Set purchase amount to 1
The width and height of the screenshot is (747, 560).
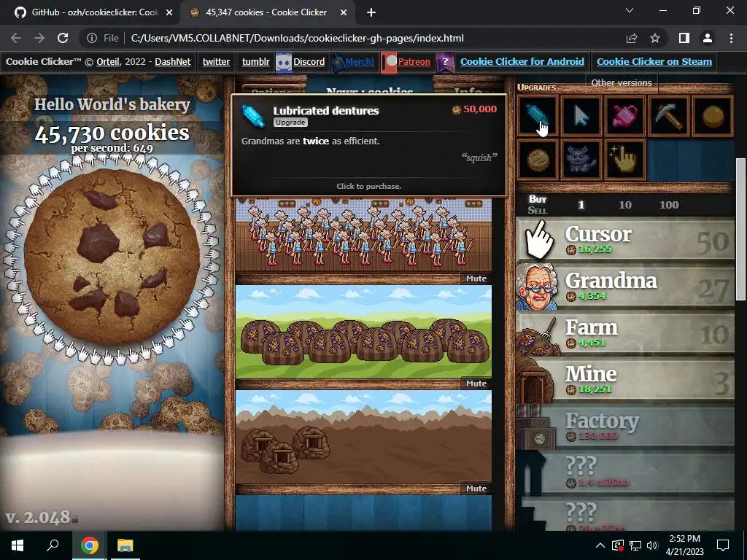pyautogui.click(x=581, y=205)
